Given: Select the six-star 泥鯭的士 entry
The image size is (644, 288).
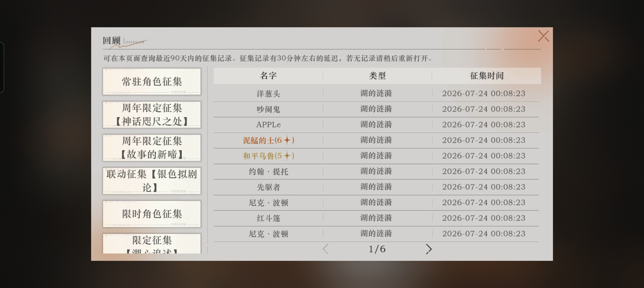Looking at the screenshot, I should (x=268, y=140).
